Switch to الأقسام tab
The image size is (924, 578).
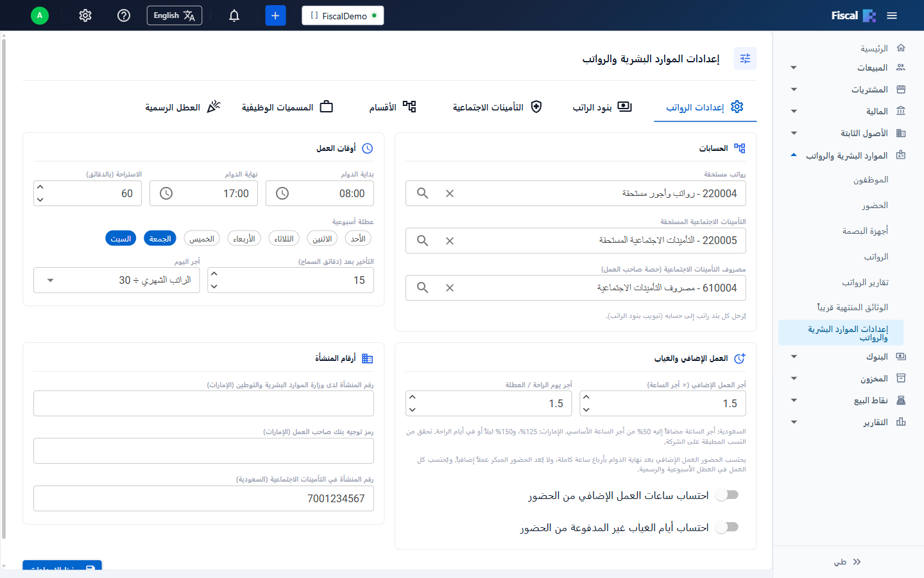point(393,107)
